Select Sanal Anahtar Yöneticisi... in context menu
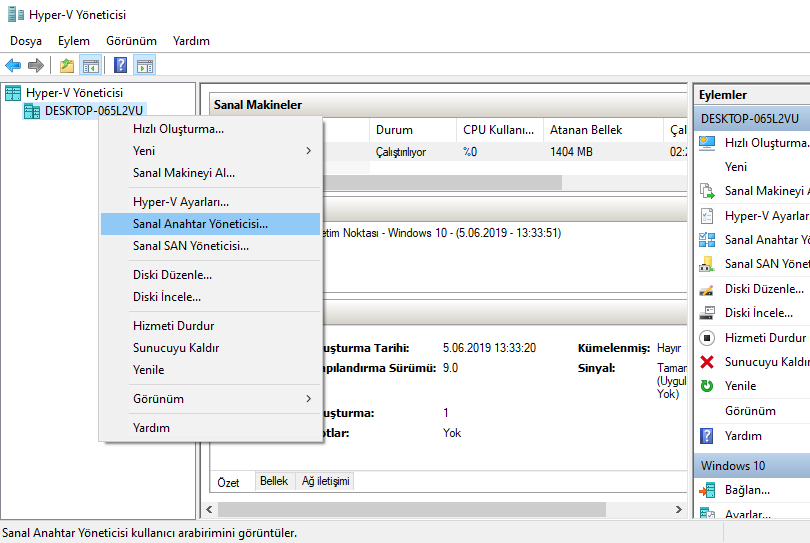 tap(210, 224)
